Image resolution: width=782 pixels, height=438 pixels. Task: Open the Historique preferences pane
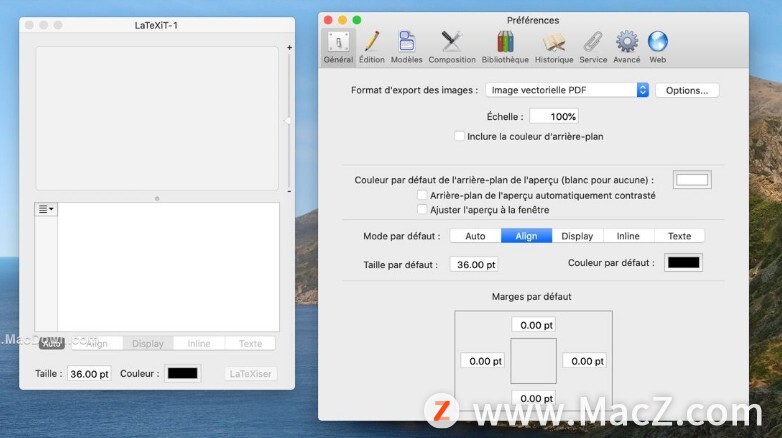coord(554,47)
